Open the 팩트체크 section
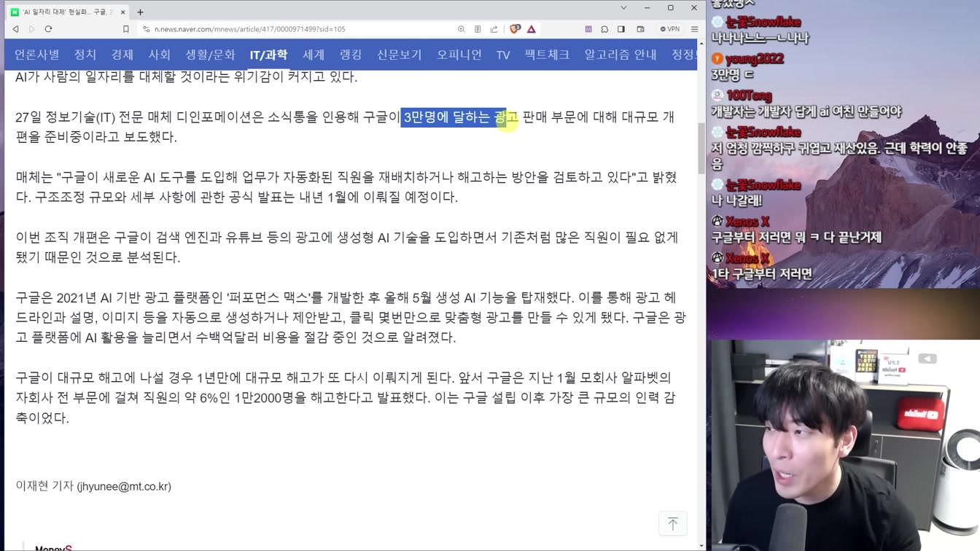 [548, 55]
